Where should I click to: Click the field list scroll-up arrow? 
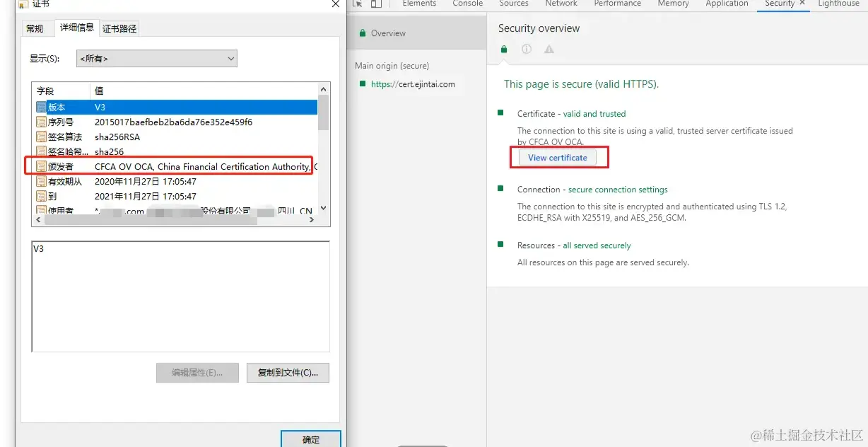324,89
